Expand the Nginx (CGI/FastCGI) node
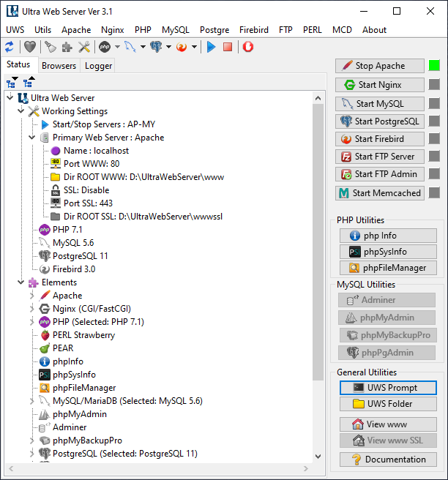Viewport: 448px width, 480px height. point(32,309)
